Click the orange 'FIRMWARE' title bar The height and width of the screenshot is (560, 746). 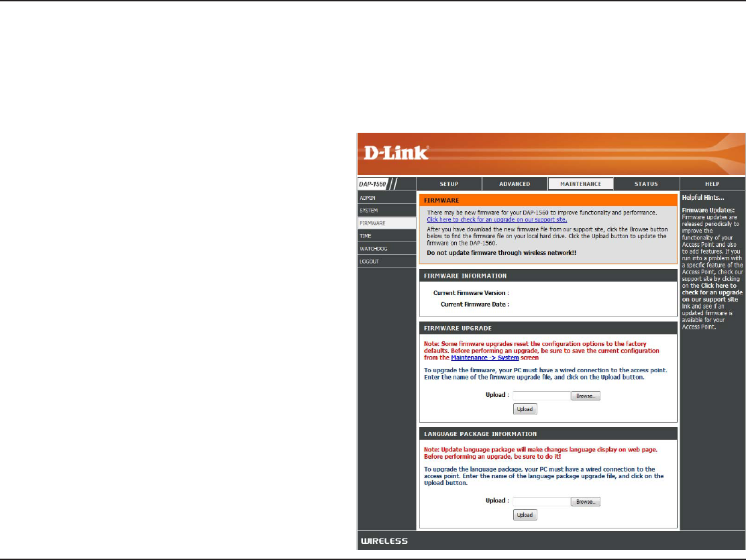pos(548,201)
